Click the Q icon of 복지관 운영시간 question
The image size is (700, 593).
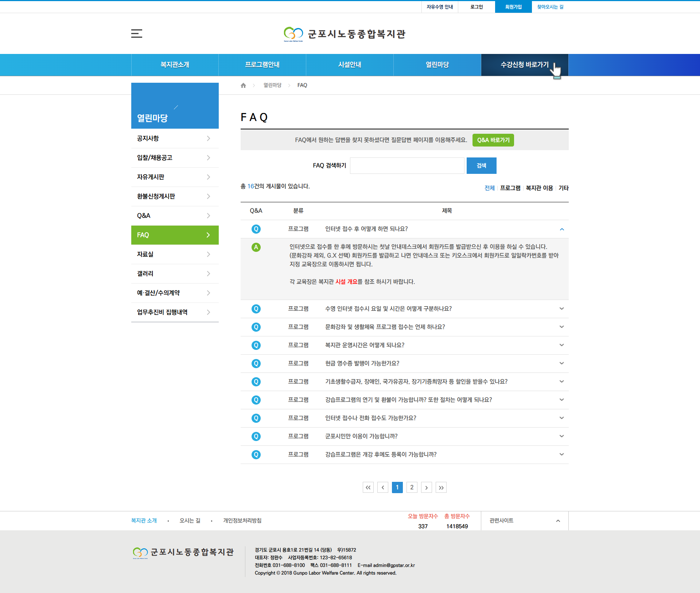(x=256, y=345)
